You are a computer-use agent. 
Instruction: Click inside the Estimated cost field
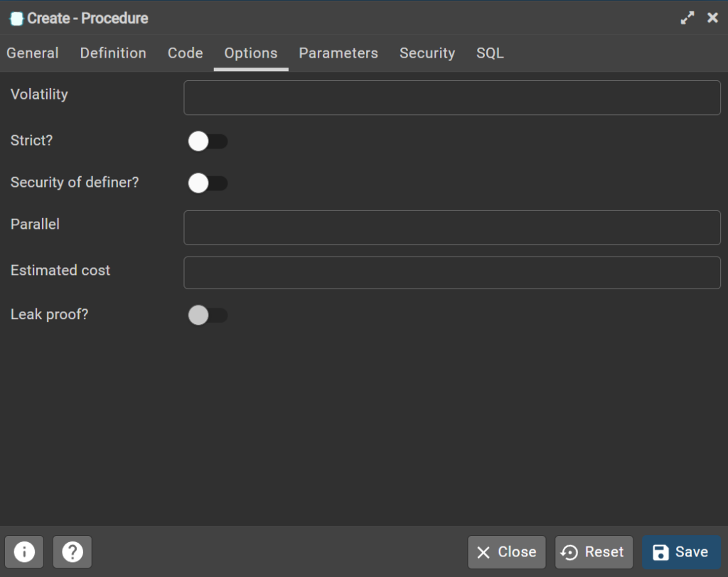tap(452, 272)
